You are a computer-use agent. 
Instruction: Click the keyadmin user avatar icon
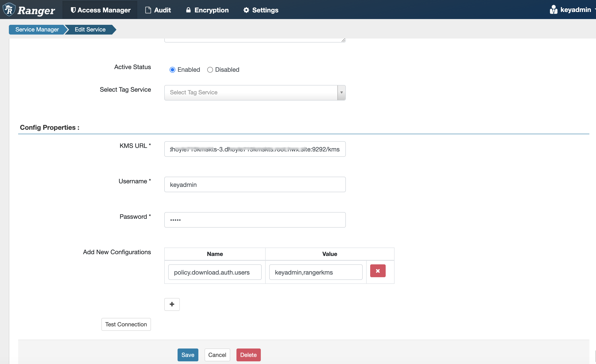[553, 10]
